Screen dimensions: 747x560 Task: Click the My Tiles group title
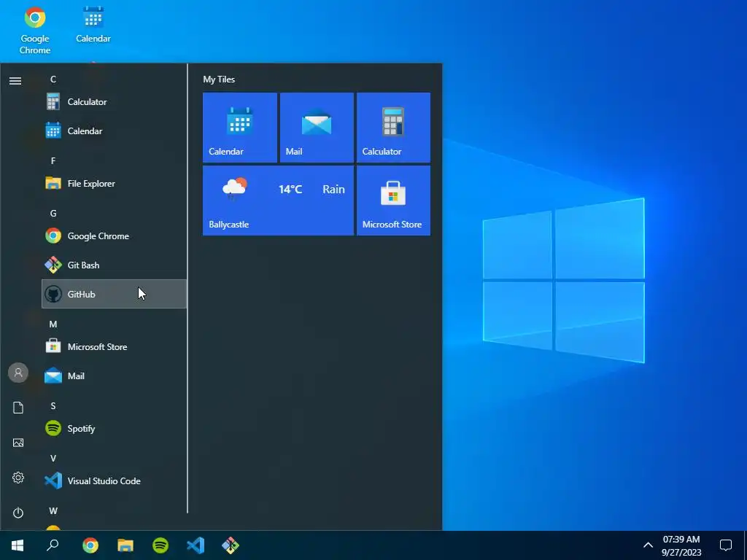tap(219, 79)
